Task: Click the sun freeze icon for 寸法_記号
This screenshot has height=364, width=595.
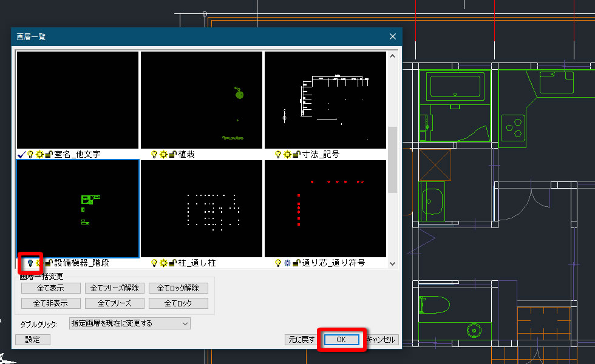Action: pyautogui.click(x=288, y=154)
